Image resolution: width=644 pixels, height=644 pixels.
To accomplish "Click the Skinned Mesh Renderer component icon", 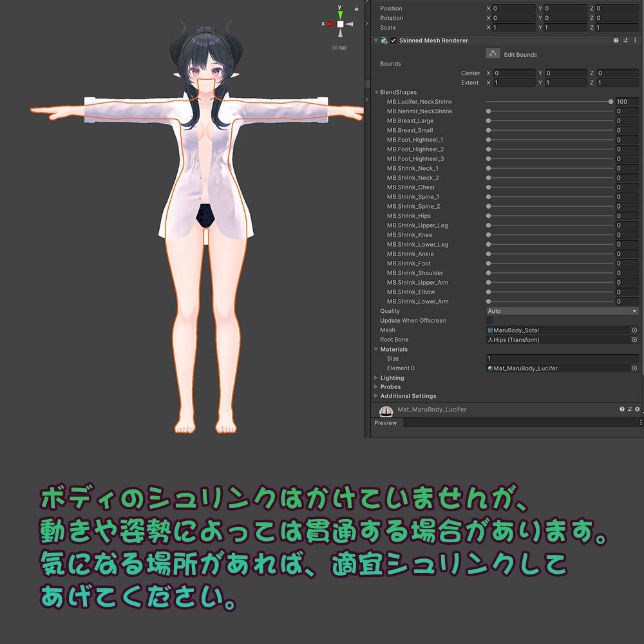I will pos(384,40).
